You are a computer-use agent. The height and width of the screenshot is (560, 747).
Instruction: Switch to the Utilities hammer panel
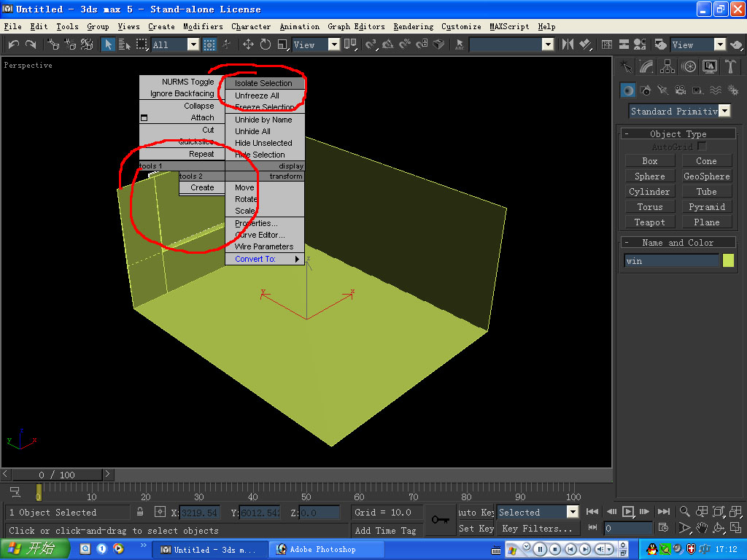click(x=730, y=66)
